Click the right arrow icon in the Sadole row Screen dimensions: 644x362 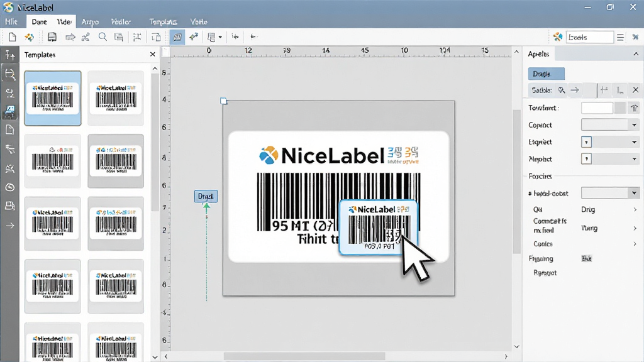click(575, 90)
